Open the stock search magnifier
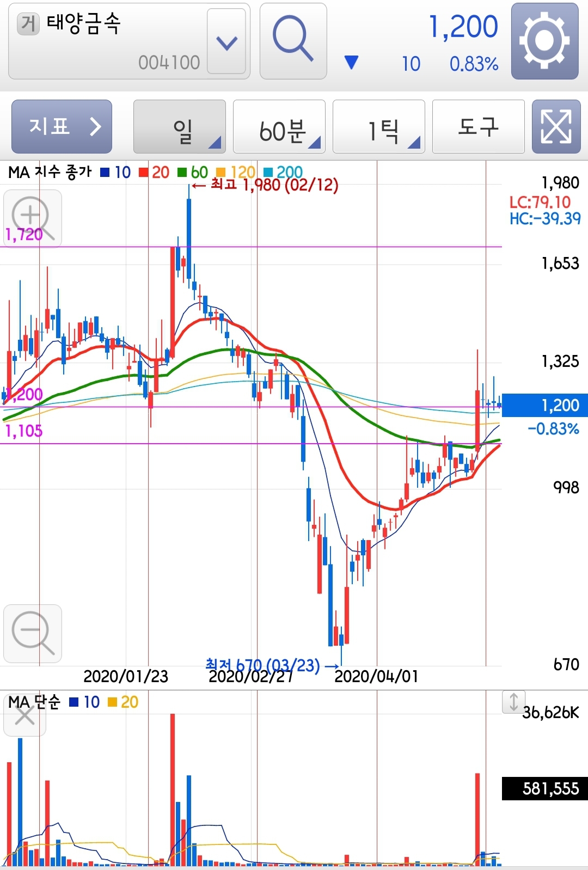The width and height of the screenshot is (588, 870). coord(293,41)
